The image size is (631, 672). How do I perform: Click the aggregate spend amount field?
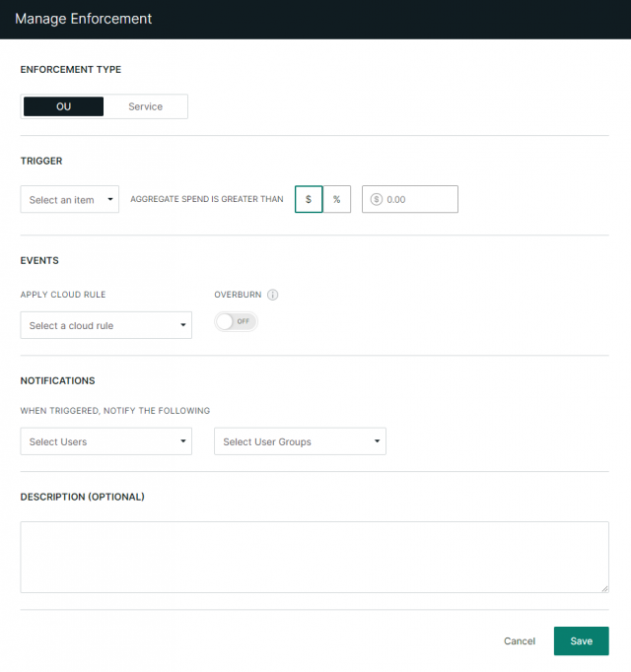point(419,199)
